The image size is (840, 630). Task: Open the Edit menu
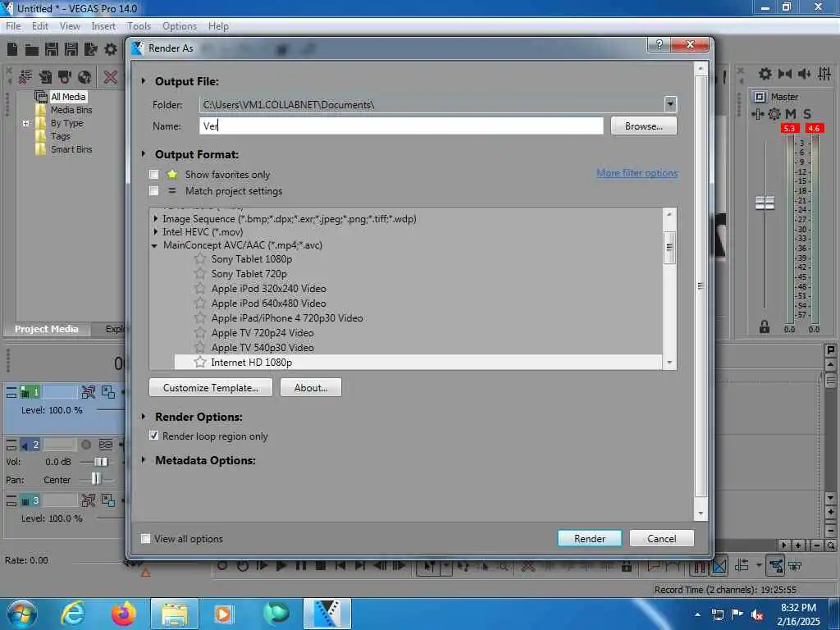coord(39,26)
